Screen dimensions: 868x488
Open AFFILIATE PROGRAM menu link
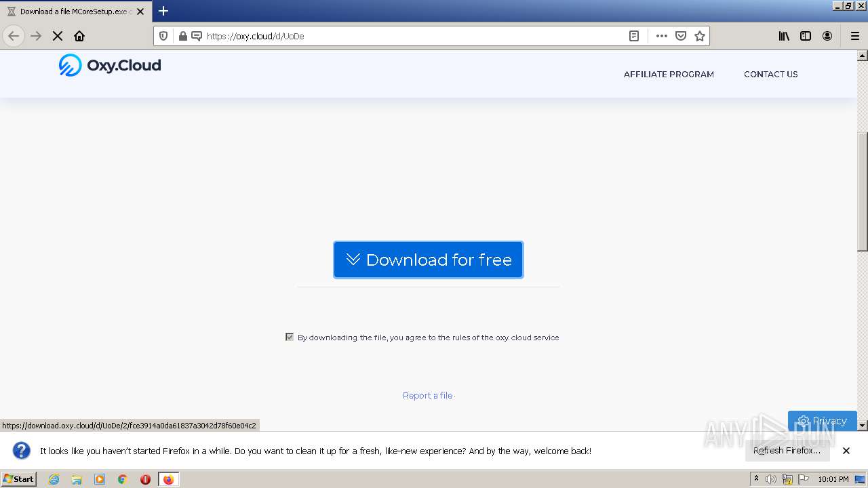pos(669,75)
